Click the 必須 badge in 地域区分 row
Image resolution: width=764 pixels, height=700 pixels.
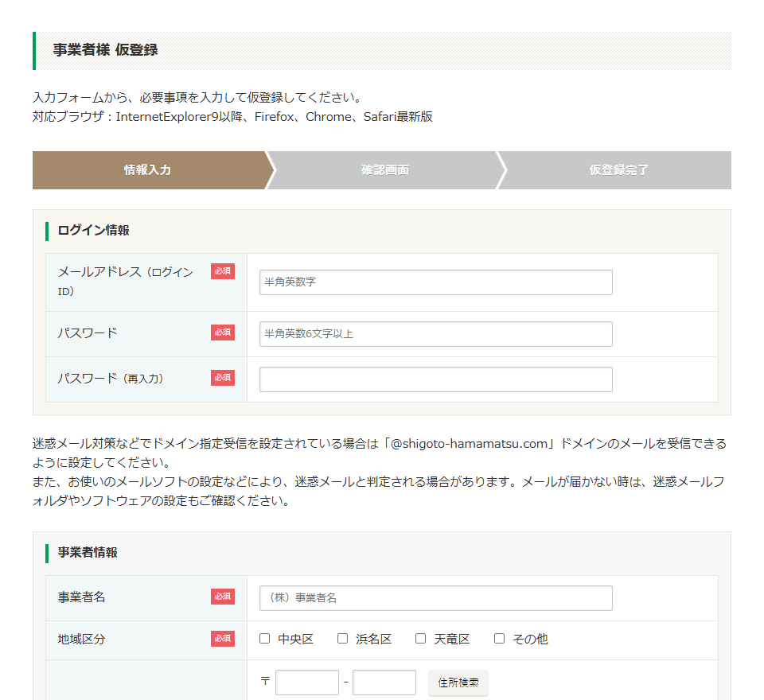(x=223, y=639)
